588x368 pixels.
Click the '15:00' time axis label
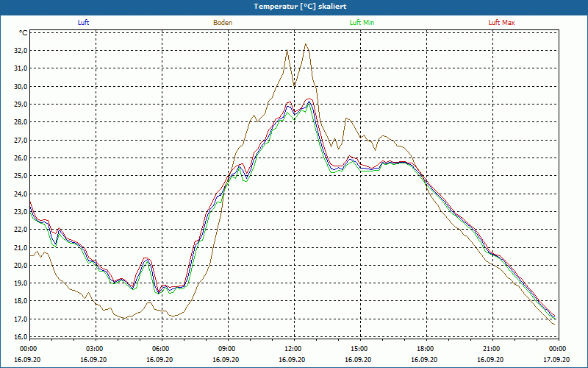359,349
